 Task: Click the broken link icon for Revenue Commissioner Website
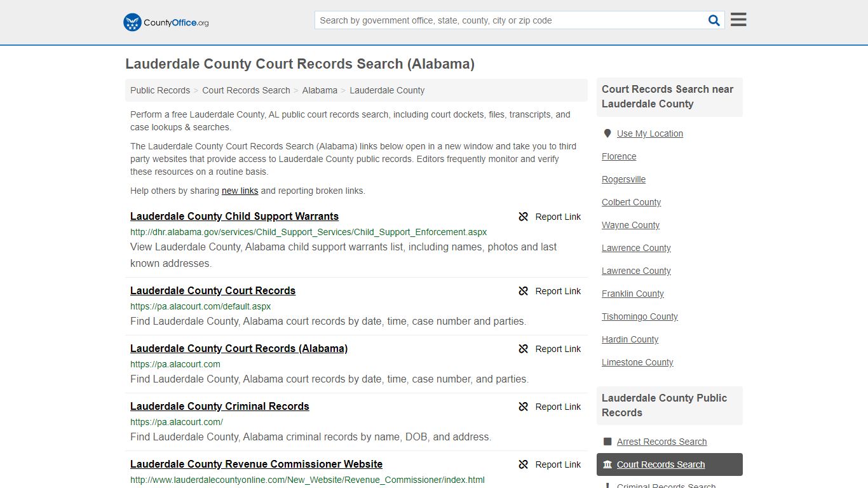524,464
